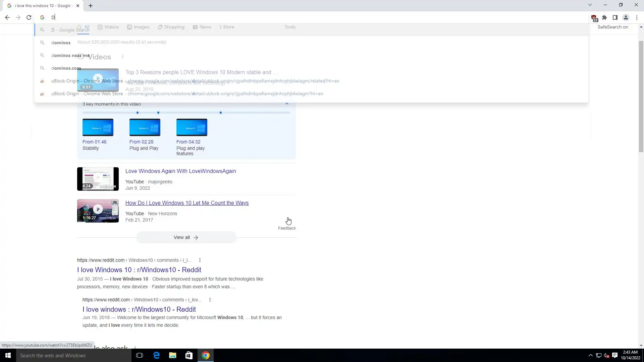Launch Microsoft Edge from the taskbar
The height and width of the screenshot is (362, 644).
[156, 355]
